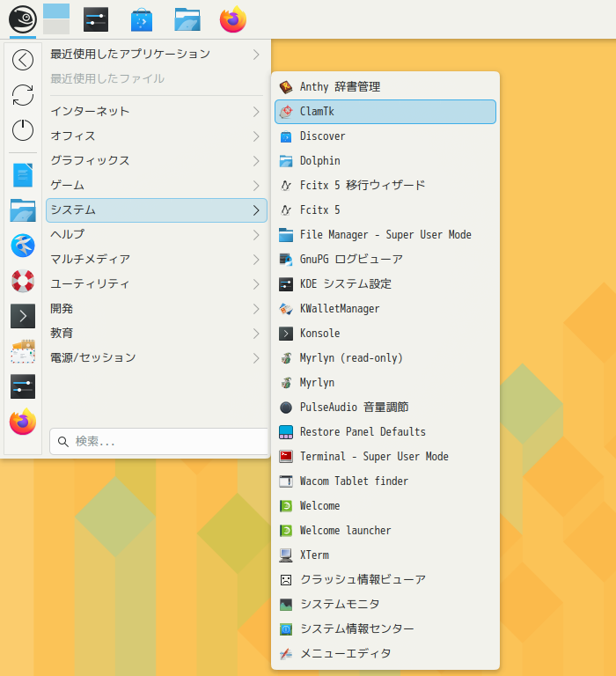Open the blue document icon in favorites sidebar

pyautogui.click(x=23, y=175)
